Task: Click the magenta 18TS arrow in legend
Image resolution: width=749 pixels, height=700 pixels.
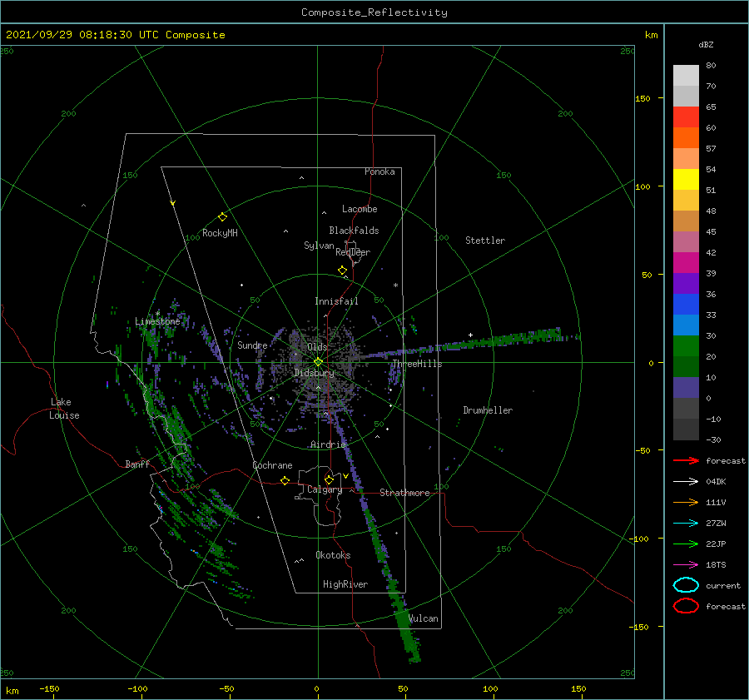Action: coord(686,565)
